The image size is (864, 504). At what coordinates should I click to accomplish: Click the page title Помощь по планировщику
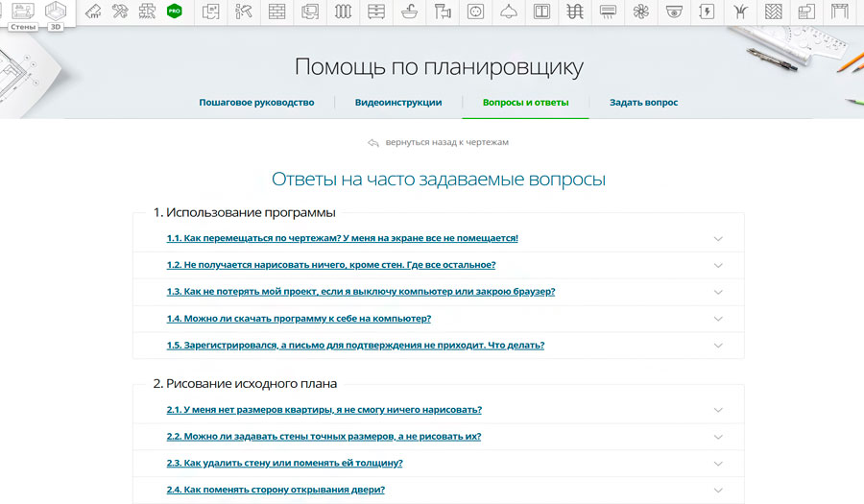click(x=439, y=67)
